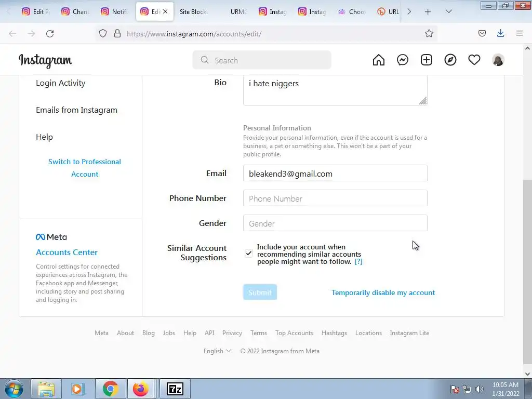
Task: Open the Terms footer link
Action: pyautogui.click(x=259, y=333)
